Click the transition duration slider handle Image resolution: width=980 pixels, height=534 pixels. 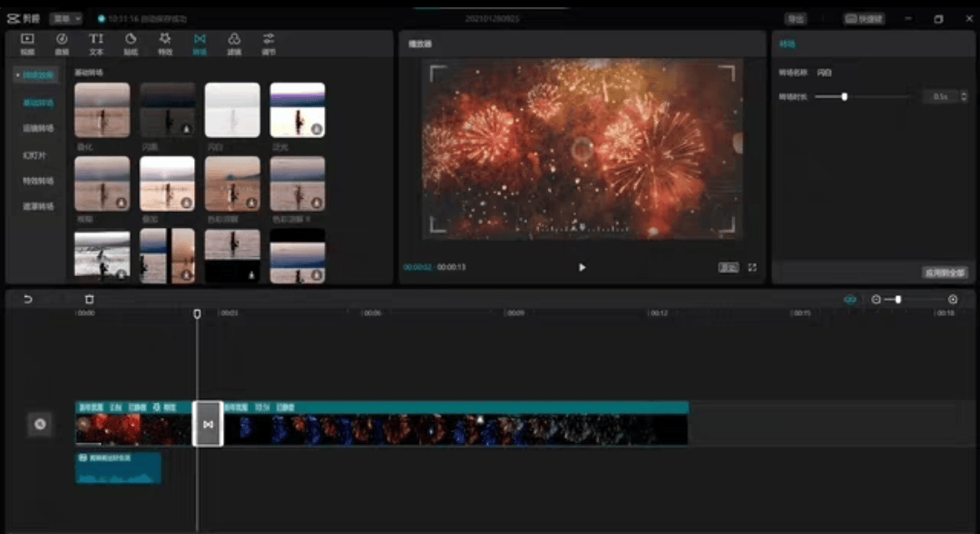pyautogui.click(x=844, y=96)
